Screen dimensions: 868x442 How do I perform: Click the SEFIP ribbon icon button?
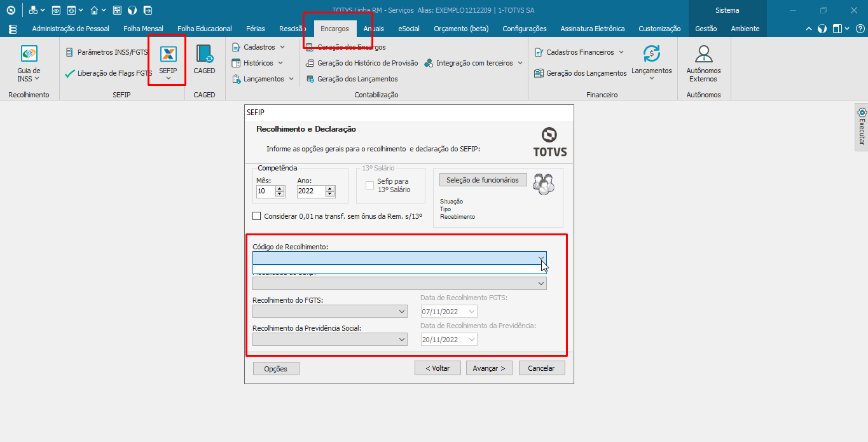[x=168, y=62]
